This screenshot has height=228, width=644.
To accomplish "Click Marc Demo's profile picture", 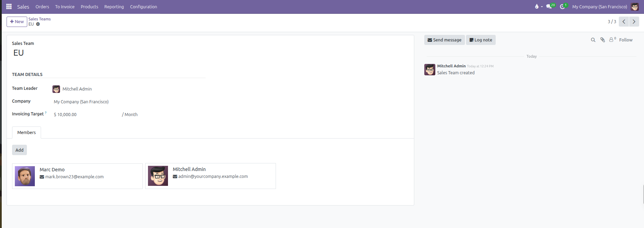I will click(x=25, y=176).
